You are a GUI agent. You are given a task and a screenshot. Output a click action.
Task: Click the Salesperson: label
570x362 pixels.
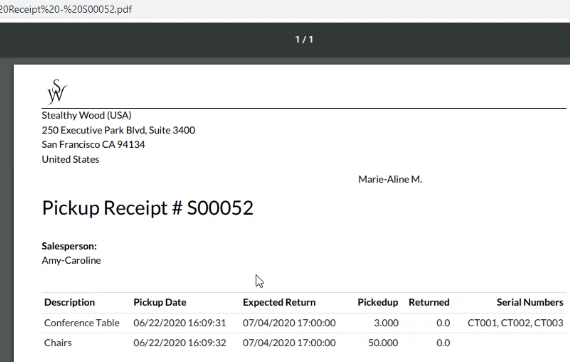[69, 246]
